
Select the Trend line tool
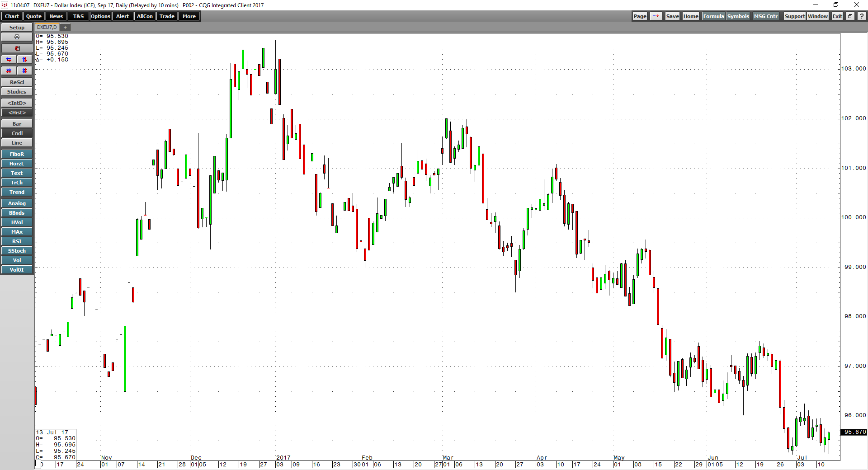coord(17,192)
